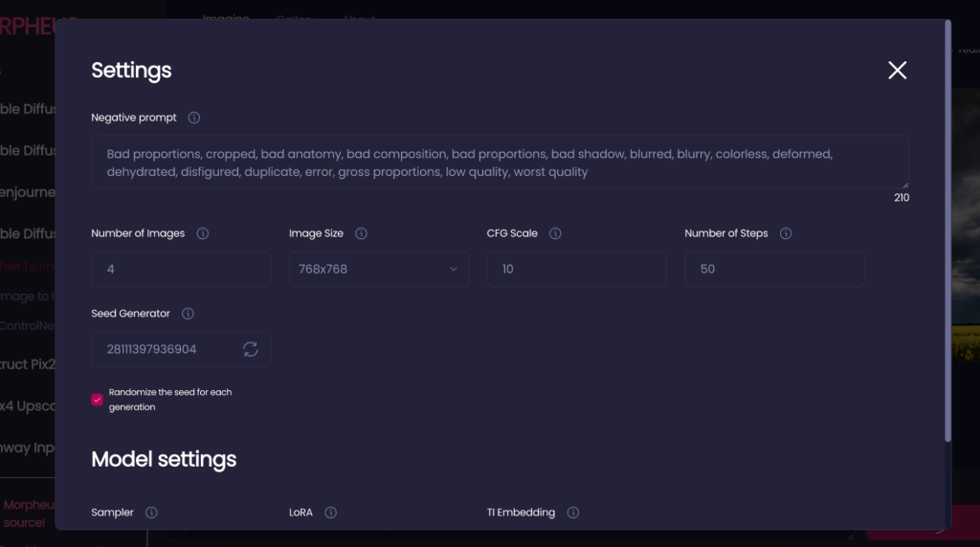Focus the CFG Scale field showing 10
The image size is (980, 547).
click(577, 269)
